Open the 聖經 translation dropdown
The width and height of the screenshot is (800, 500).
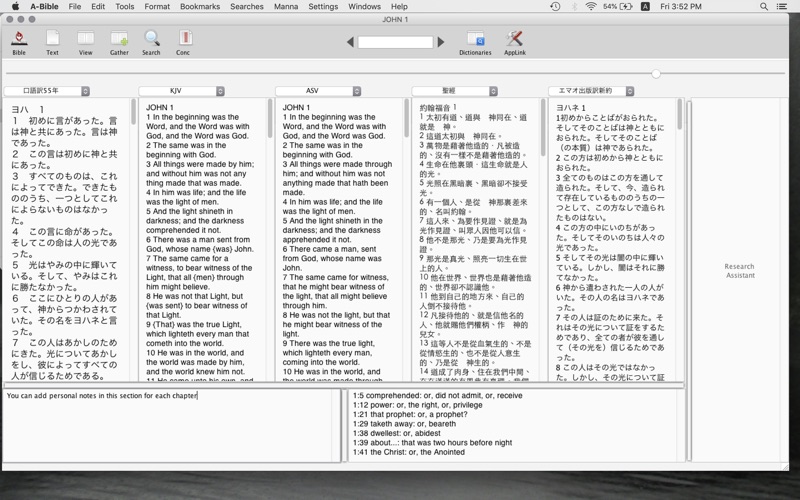pyautogui.click(x=455, y=91)
